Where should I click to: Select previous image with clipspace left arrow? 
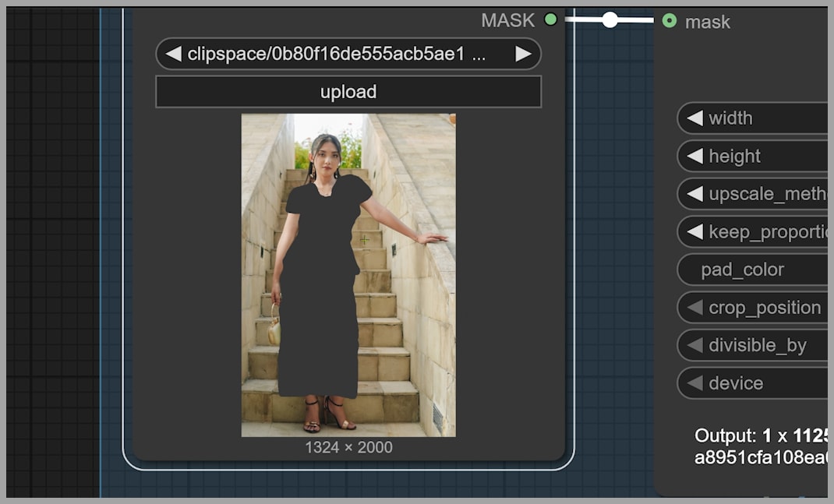[x=174, y=54]
